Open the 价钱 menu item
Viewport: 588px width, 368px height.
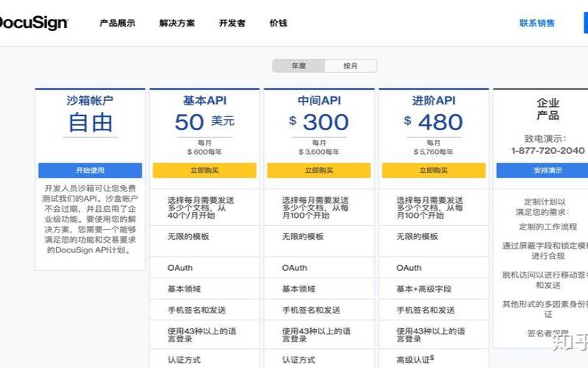click(279, 24)
